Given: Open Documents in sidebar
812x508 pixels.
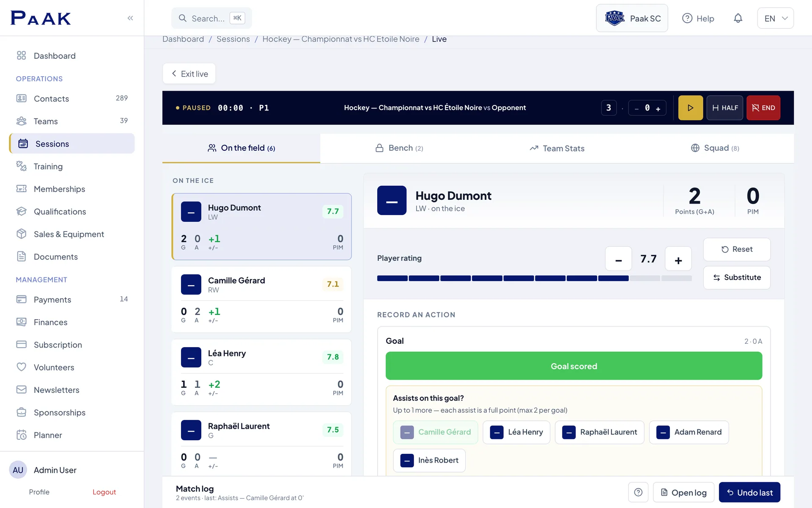Looking at the screenshot, I should point(72,257).
